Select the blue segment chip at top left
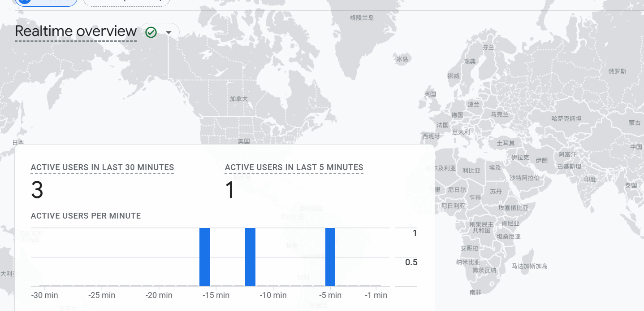The width and height of the screenshot is (644, 311). tap(46, 2)
